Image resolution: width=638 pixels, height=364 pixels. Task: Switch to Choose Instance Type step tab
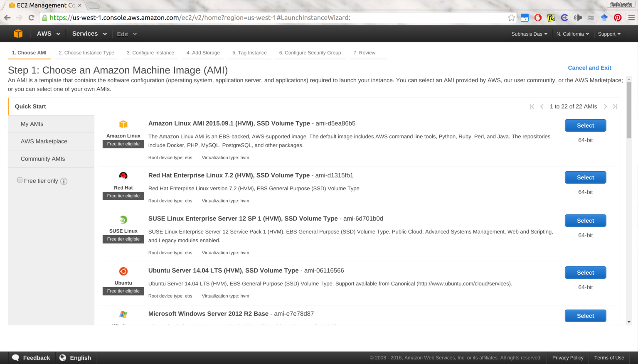(x=86, y=53)
